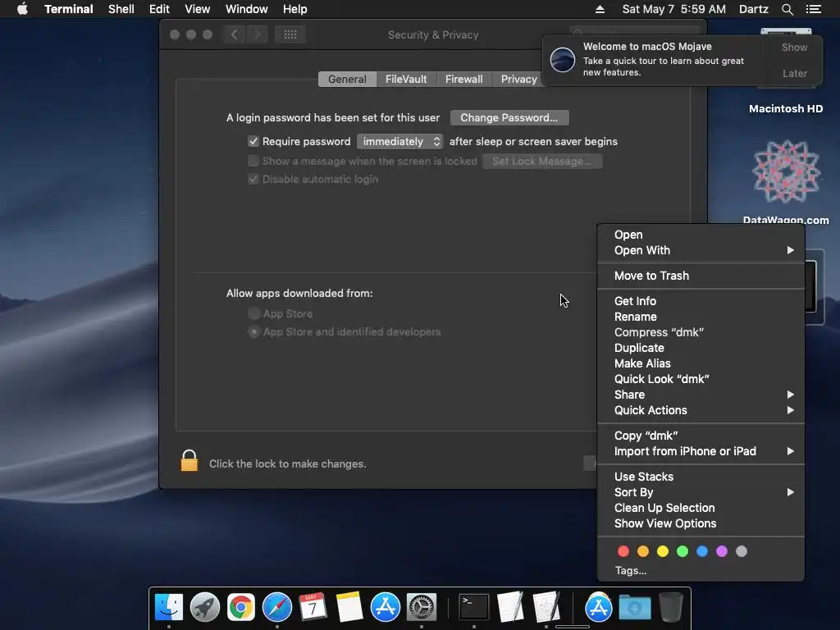
Task: Expand the Sort By submenu
Action: [x=701, y=492]
